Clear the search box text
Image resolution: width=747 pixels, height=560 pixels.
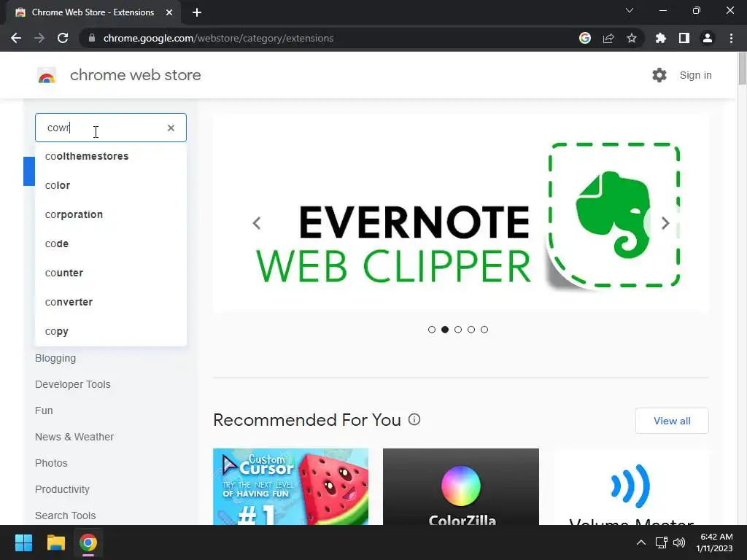click(171, 128)
